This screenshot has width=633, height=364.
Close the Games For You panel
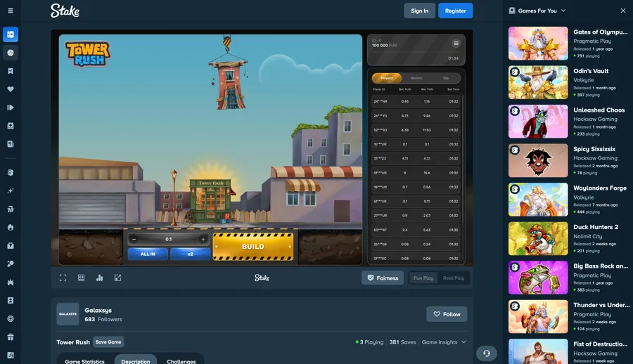623,11
